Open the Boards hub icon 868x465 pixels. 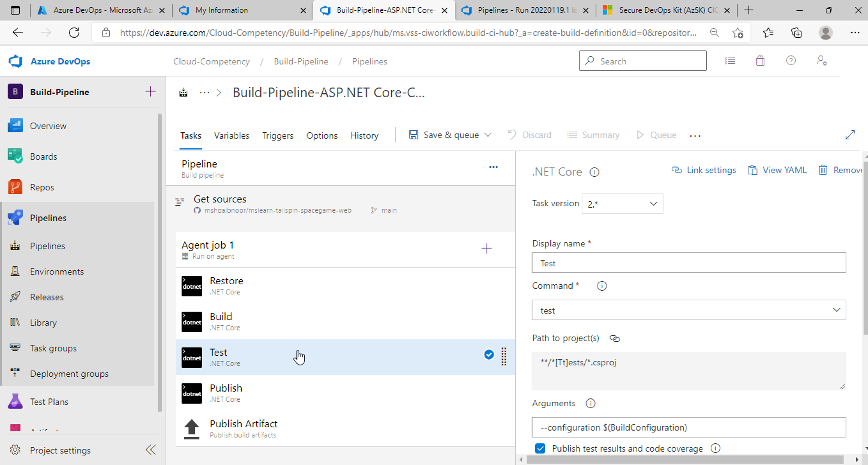coord(15,156)
